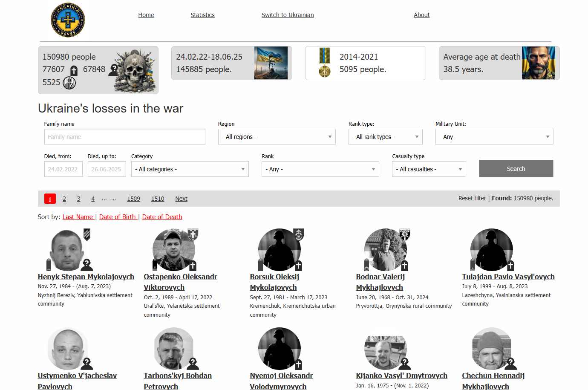Click missing-status icon on Ustymenko V'jacheslav's photo
The height and width of the screenshot is (390, 588).
[x=87, y=364]
